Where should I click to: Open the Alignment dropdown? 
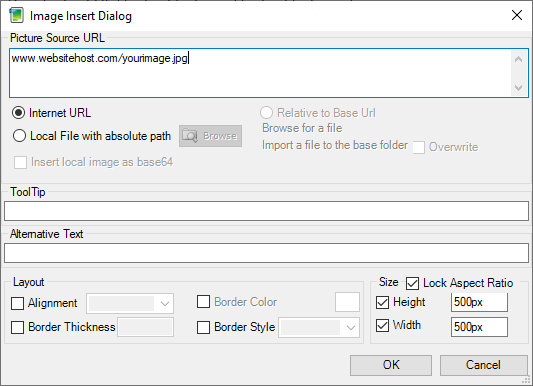click(x=130, y=303)
